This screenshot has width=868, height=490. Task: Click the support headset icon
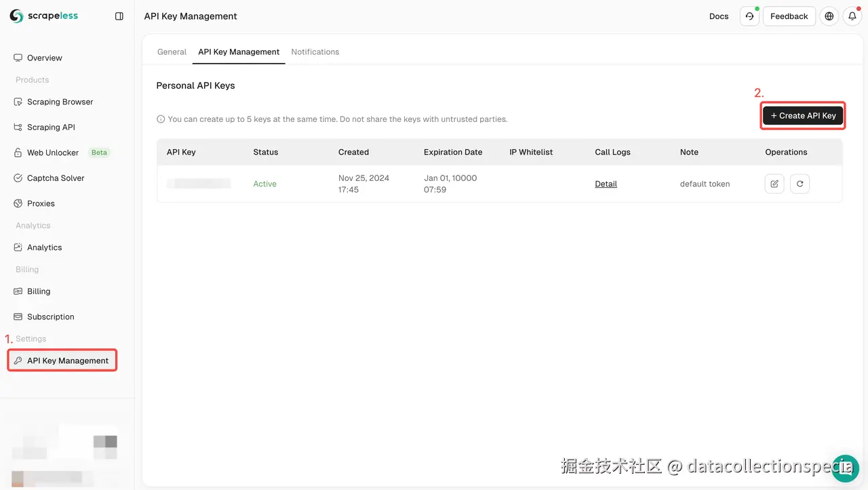coord(749,16)
